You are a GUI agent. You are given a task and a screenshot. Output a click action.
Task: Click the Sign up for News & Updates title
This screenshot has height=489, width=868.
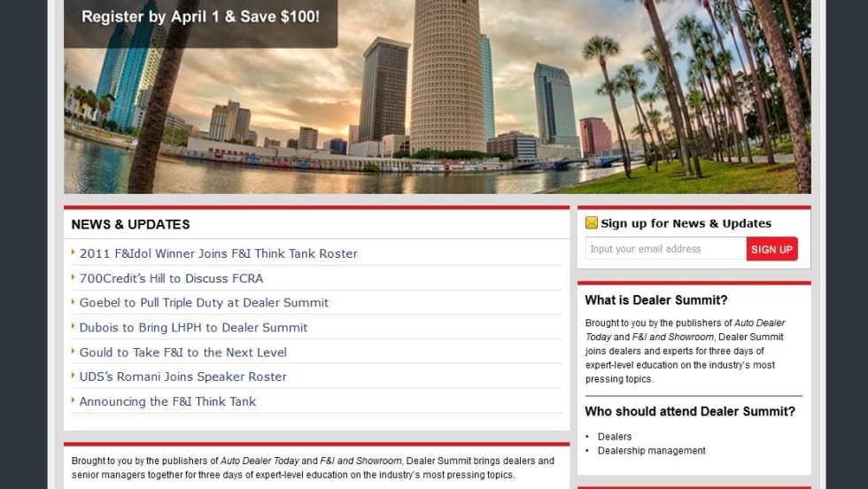click(686, 223)
